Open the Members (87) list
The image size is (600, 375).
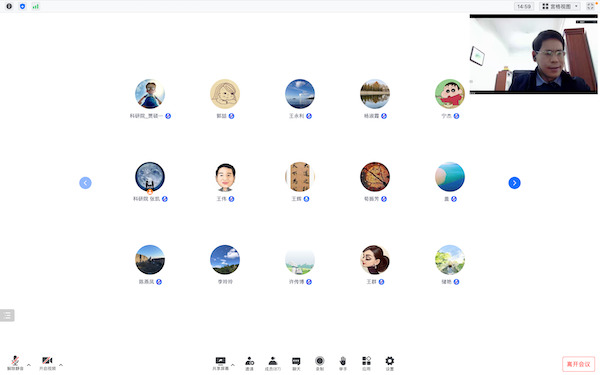(273, 363)
